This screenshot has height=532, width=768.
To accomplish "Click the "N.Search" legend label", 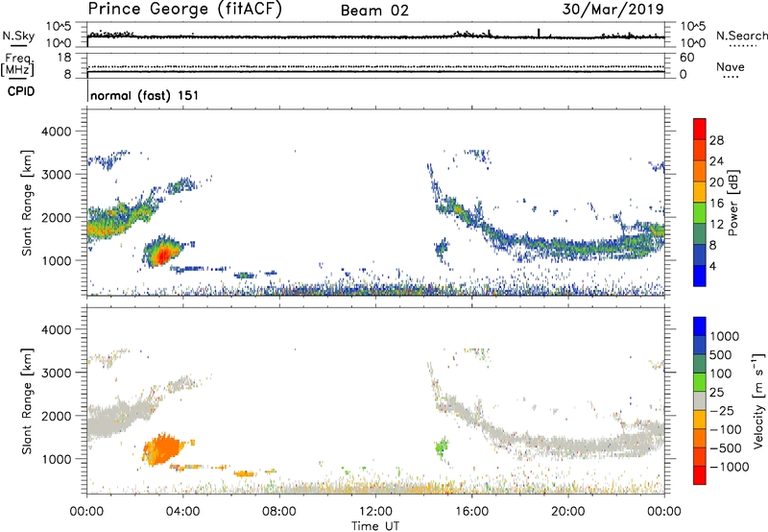I will [x=741, y=36].
